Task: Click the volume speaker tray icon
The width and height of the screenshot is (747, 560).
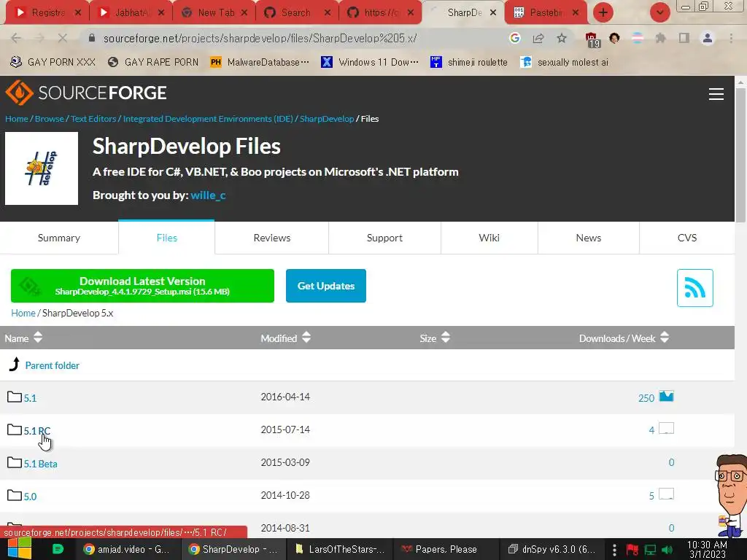Action: (x=667, y=550)
